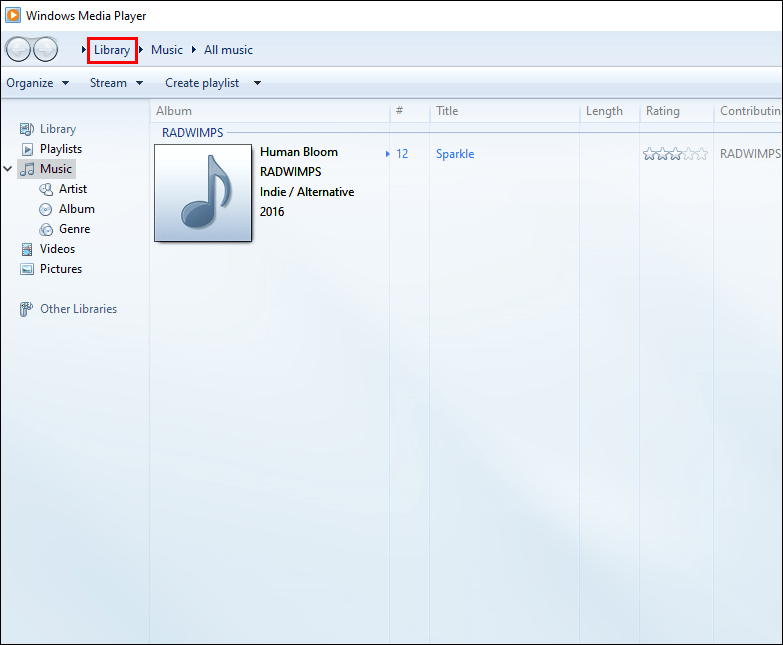Click the Forward navigation arrow button
Image resolution: width=783 pixels, height=645 pixels.
click(x=45, y=49)
